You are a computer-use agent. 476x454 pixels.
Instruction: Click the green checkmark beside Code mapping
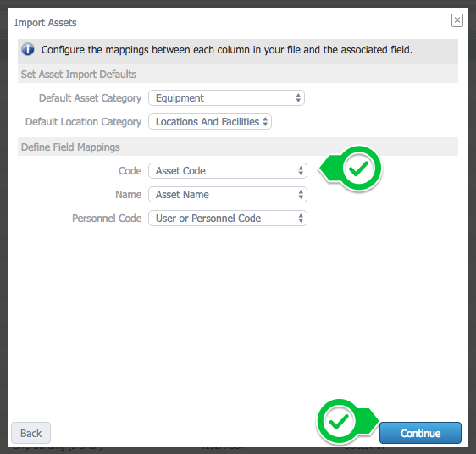358,168
